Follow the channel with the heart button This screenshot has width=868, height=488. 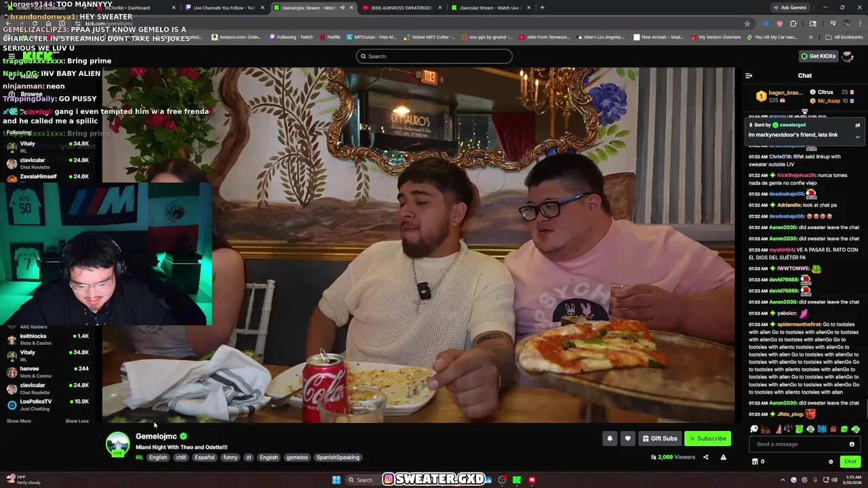627,439
